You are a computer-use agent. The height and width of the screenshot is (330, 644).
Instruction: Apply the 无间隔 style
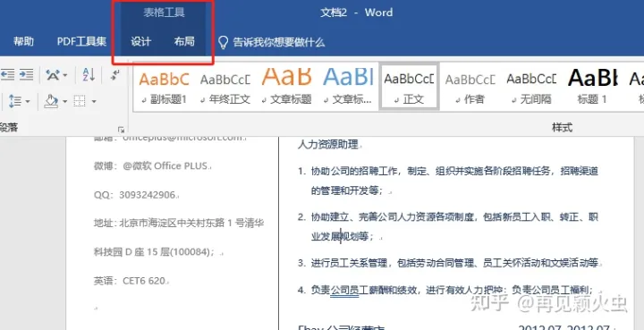(531, 87)
